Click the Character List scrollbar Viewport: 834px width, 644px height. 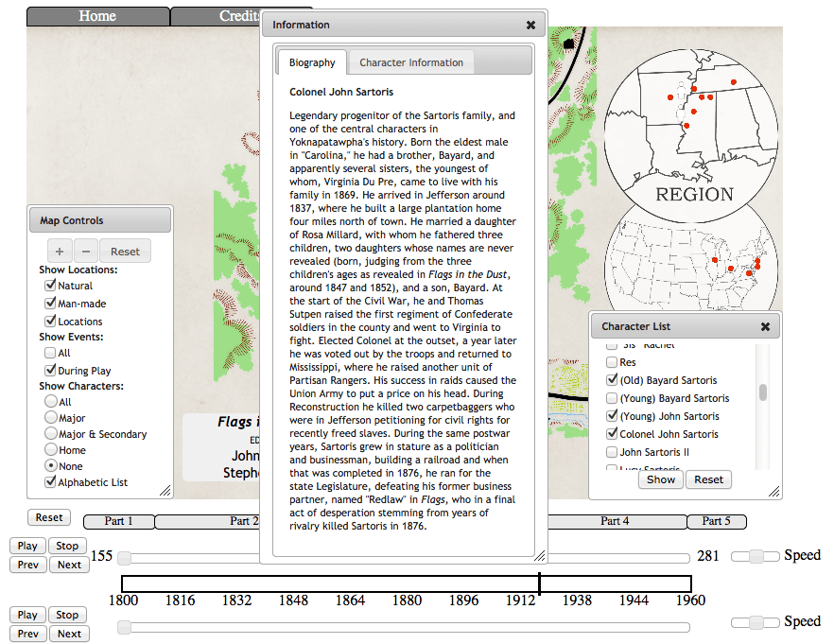763,392
